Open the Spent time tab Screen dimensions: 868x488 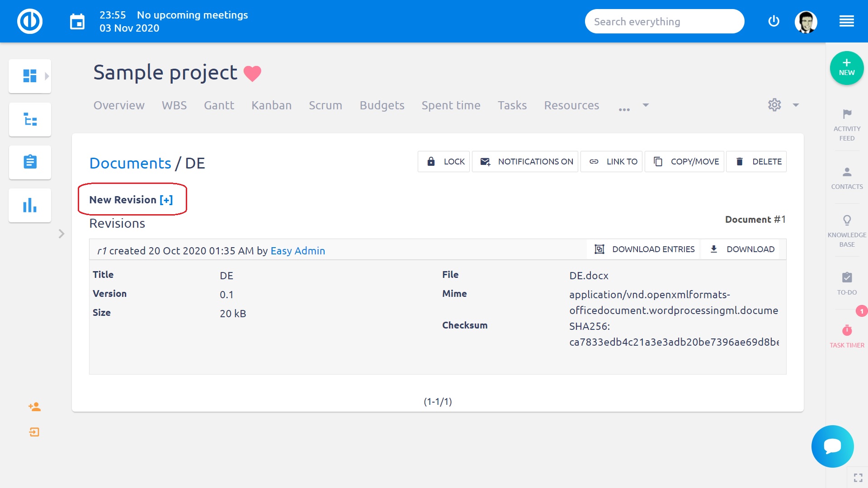[x=451, y=105]
